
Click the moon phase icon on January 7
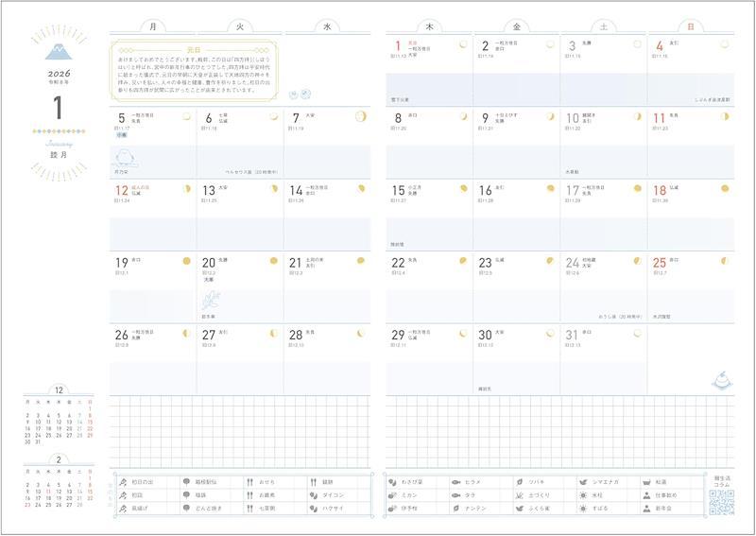[x=361, y=116]
